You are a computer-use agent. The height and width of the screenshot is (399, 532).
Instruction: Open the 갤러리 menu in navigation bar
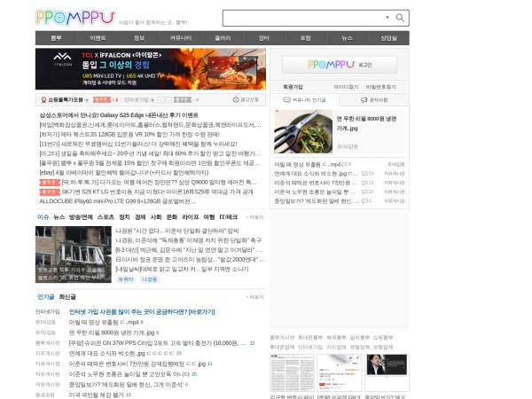(223, 38)
